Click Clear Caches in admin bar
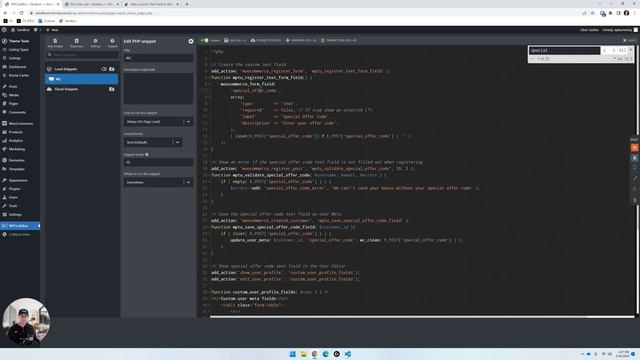 589,30
